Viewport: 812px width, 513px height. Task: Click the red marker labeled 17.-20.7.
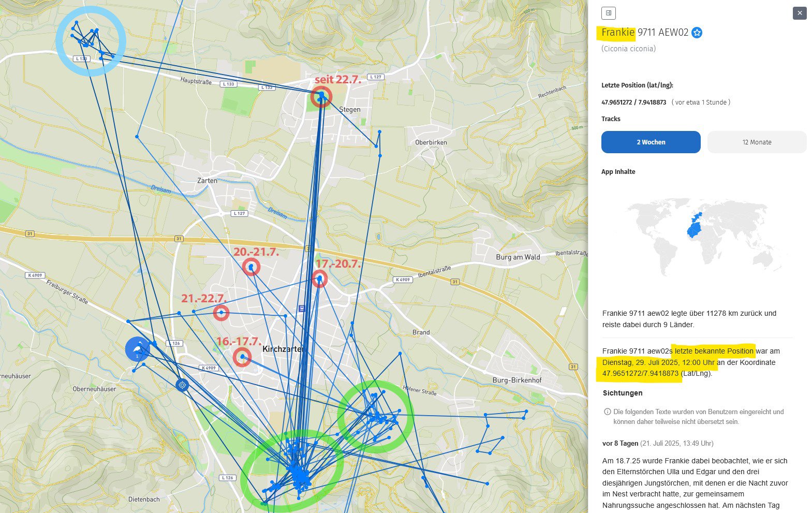(x=320, y=279)
